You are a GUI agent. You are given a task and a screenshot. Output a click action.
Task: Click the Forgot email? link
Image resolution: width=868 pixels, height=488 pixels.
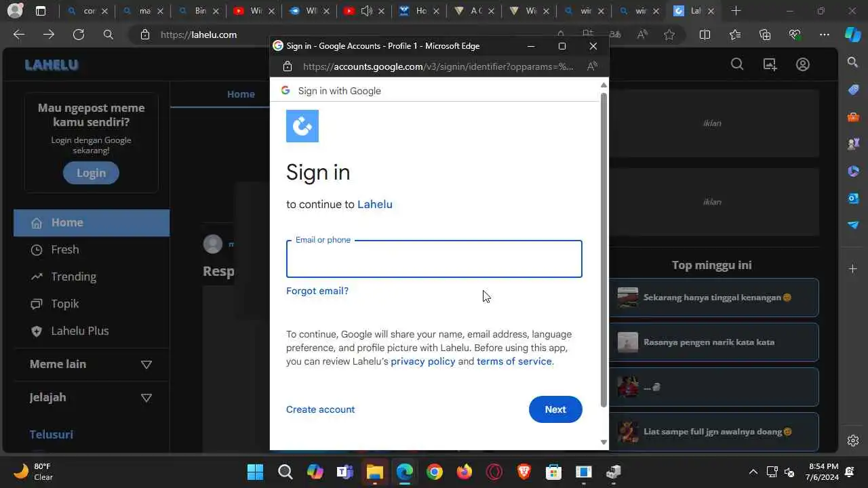coord(317,291)
